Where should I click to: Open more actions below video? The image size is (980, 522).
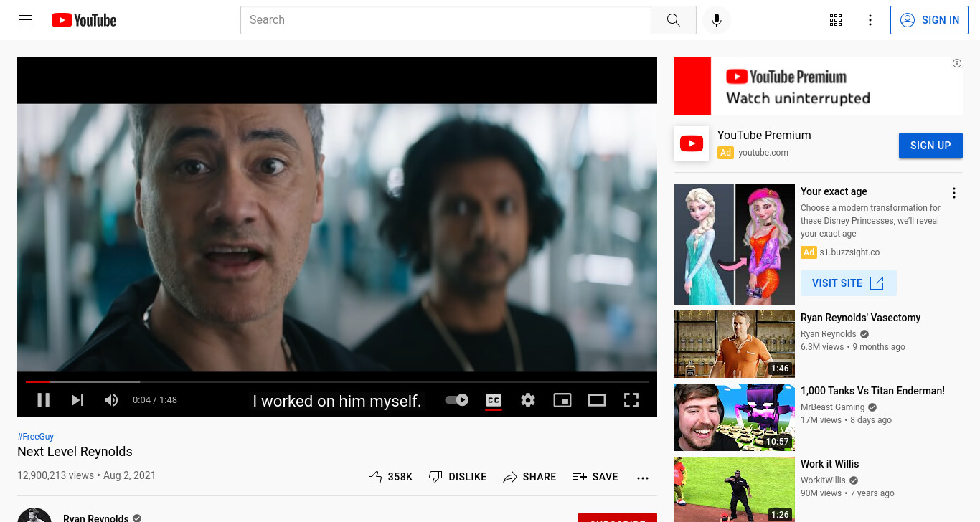point(643,478)
